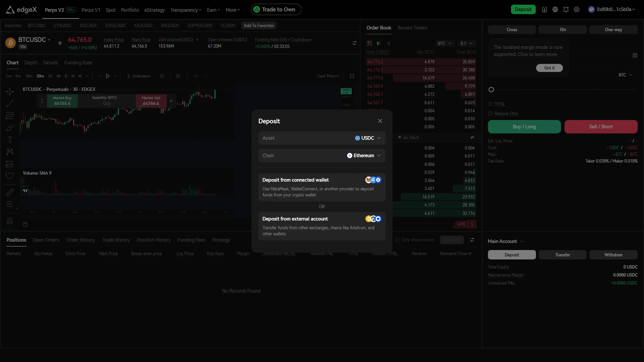This screenshot has width=644, height=362.
Task: Switch to Recent Trades tab
Action: tap(412, 28)
